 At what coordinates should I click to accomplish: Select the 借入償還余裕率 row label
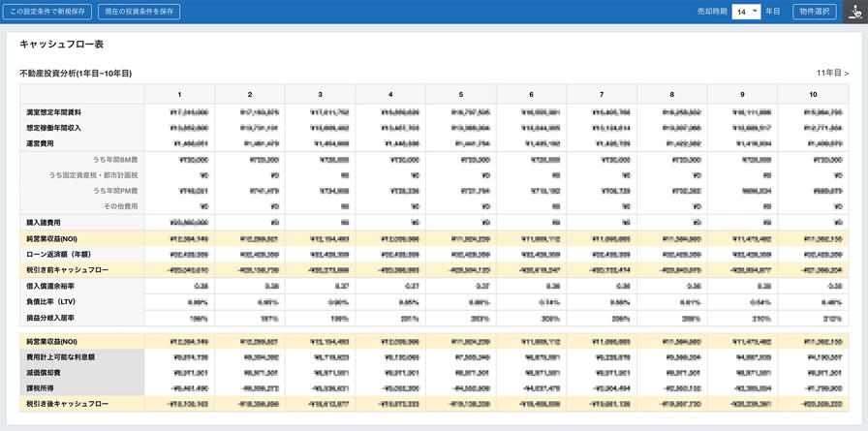coord(48,286)
